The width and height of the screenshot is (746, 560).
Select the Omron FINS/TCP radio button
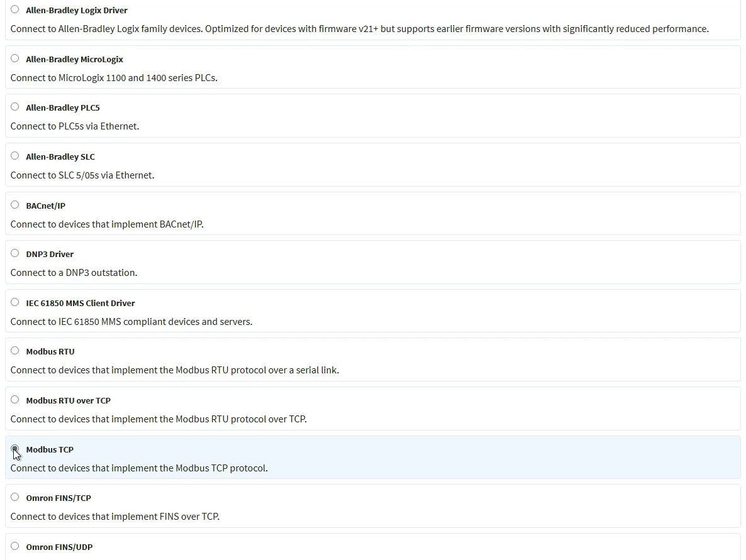[x=14, y=497]
